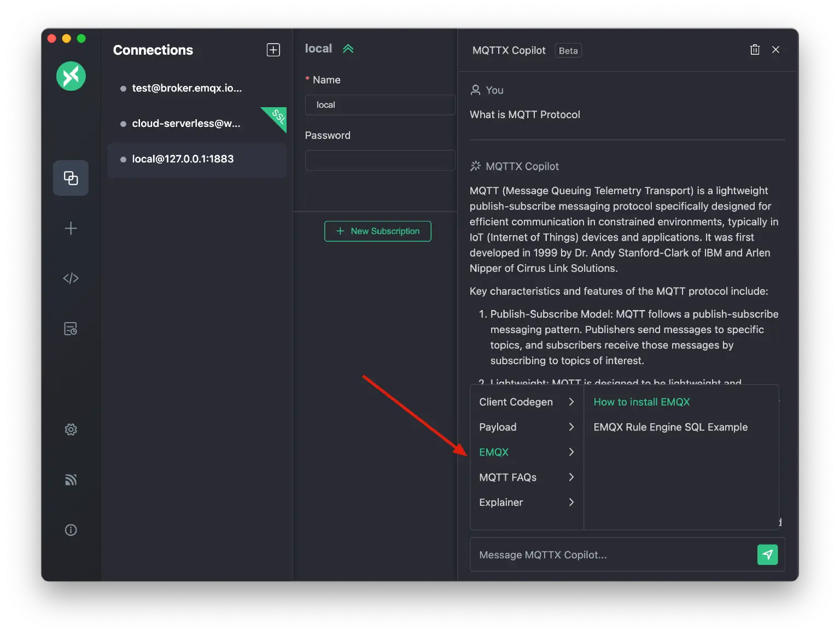Screen dimensions: 840x636
Task: Open the Log viewer icon in sidebar
Action: click(71, 329)
